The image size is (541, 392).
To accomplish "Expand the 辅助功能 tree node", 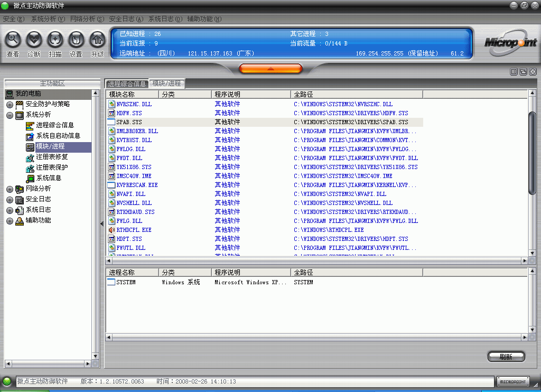I will [10, 221].
